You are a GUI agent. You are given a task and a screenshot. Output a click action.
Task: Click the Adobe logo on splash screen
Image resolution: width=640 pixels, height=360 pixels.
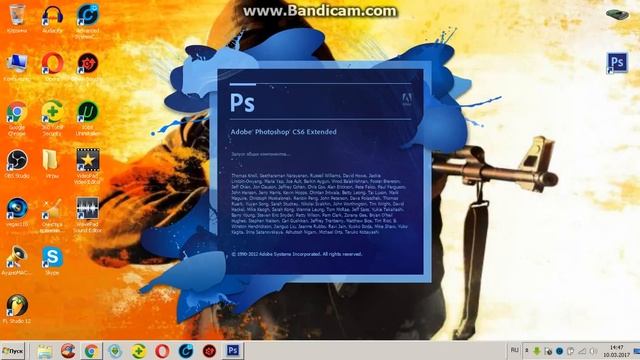point(407,99)
